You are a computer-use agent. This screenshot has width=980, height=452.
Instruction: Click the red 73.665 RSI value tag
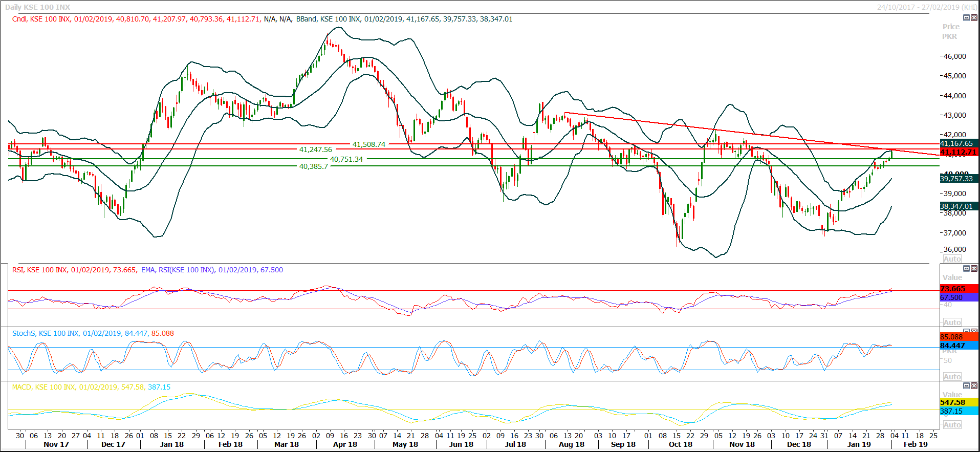[x=959, y=289]
